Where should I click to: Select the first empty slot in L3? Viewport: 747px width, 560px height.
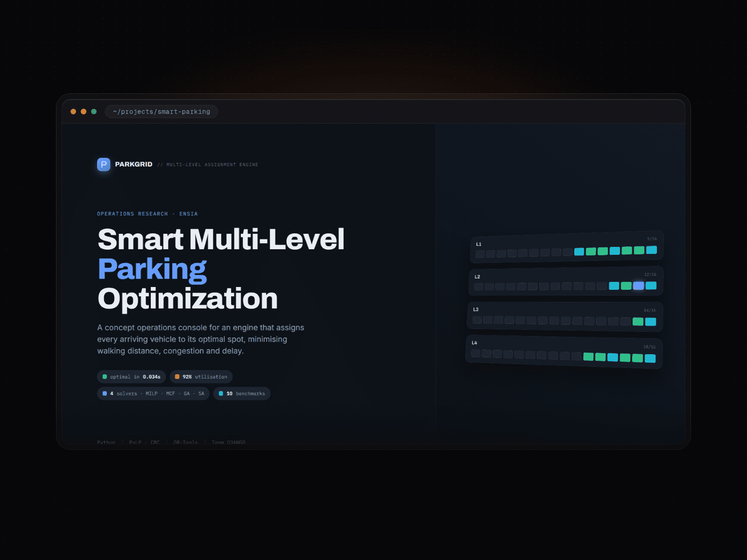(x=477, y=320)
